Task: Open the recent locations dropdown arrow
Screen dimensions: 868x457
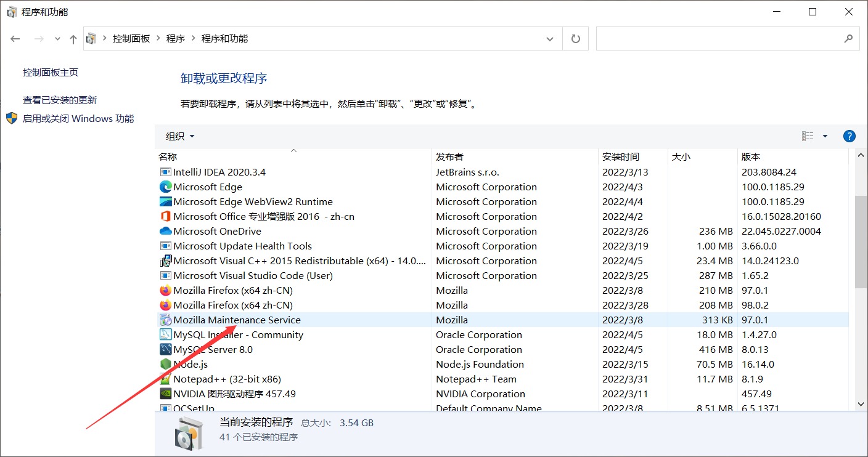Action: 57,39
